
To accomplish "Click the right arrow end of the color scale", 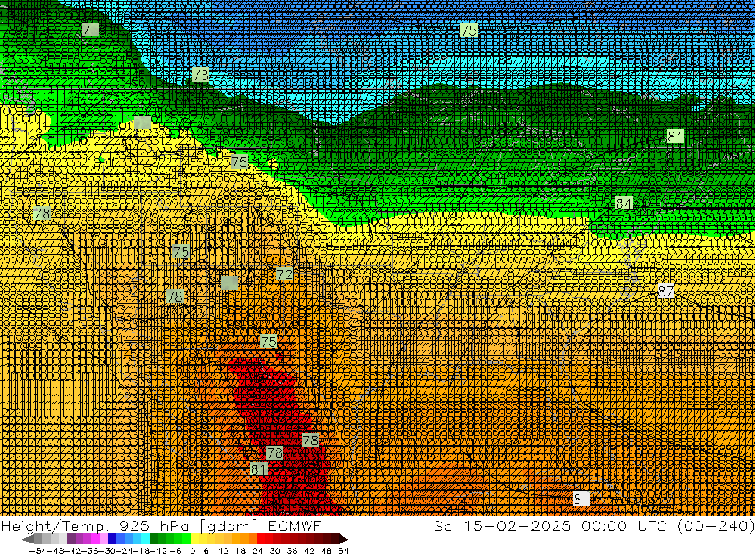I will pyautogui.click(x=344, y=539).
